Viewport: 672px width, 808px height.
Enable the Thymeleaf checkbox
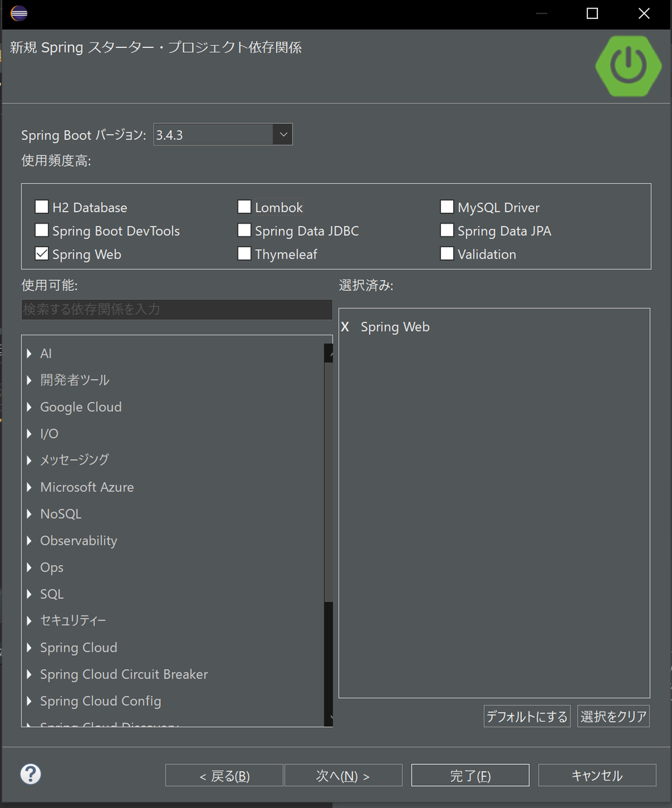tap(244, 254)
